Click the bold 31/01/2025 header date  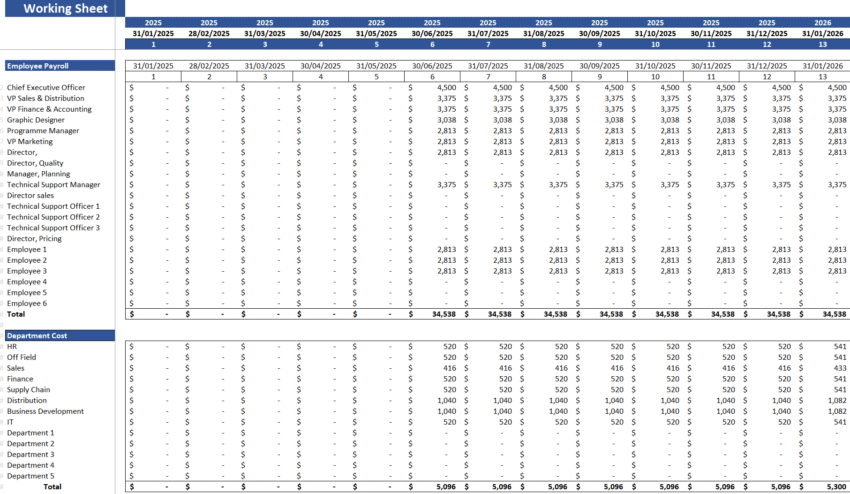tap(153, 34)
